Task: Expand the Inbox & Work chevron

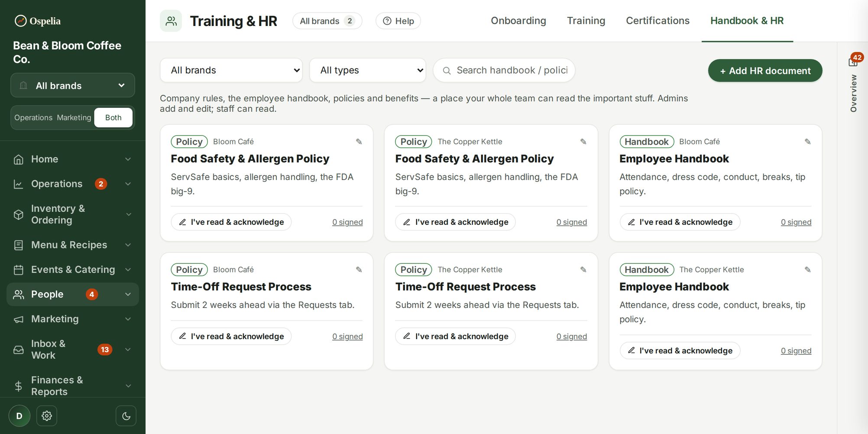Action: [x=128, y=350]
